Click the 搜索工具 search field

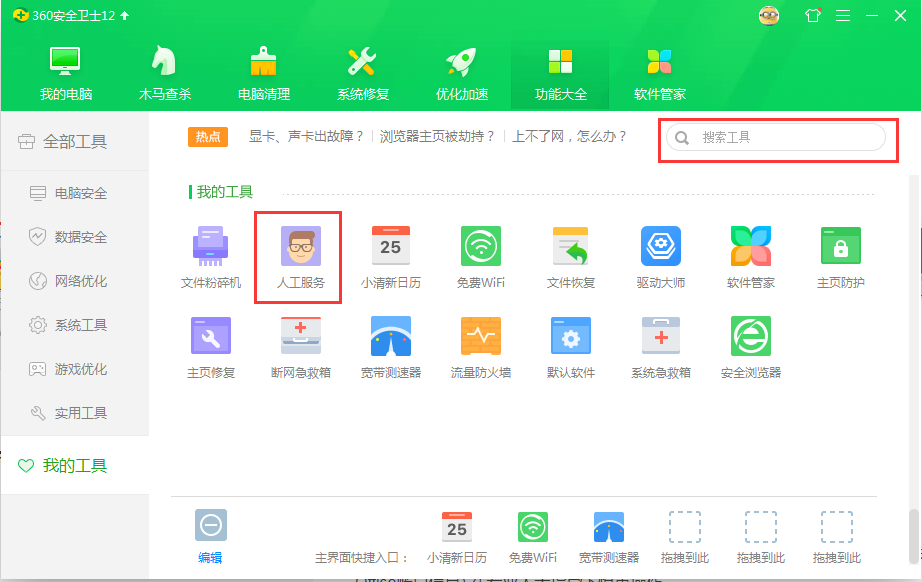(776, 137)
